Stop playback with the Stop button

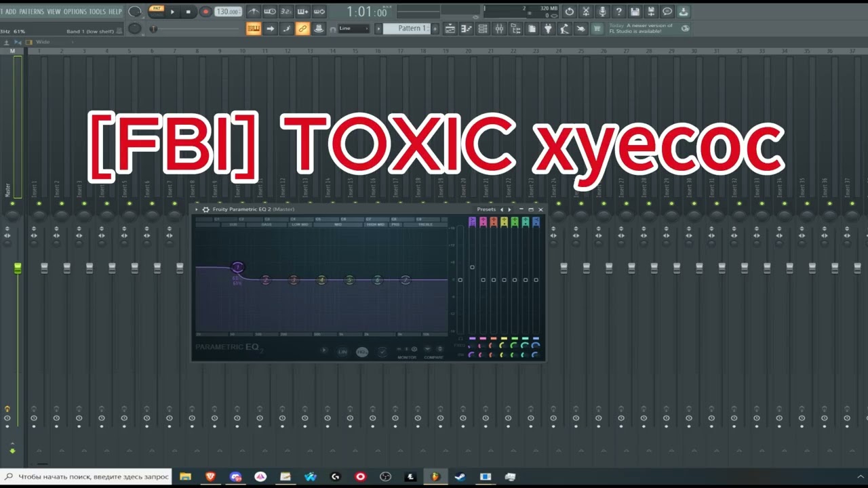coord(189,12)
